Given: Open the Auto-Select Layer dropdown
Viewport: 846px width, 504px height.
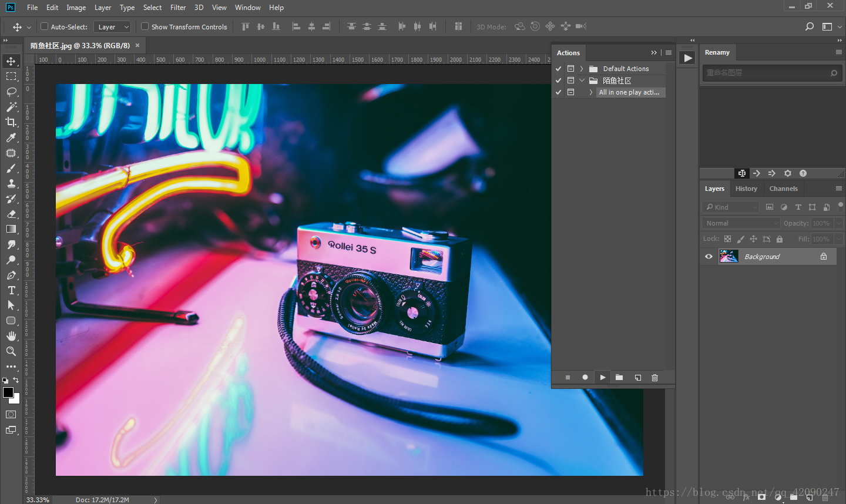Looking at the screenshot, I should coord(112,27).
